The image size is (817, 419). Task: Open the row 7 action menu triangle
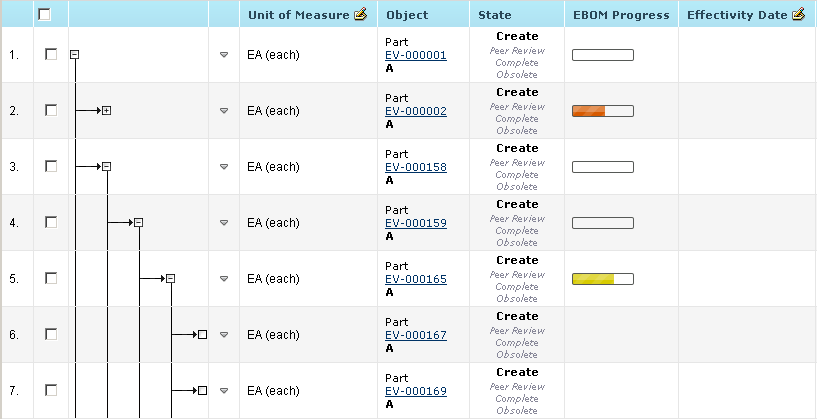pyautogui.click(x=224, y=391)
